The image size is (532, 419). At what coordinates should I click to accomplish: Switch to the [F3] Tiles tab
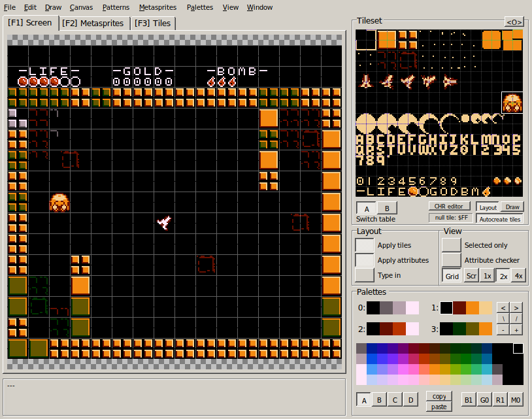tap(153, 23)
